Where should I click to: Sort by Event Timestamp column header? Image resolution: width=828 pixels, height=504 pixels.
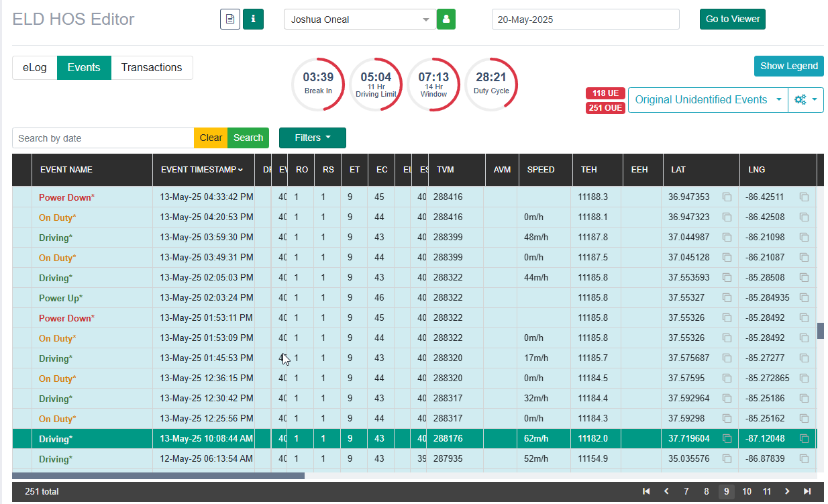(202, 170)
